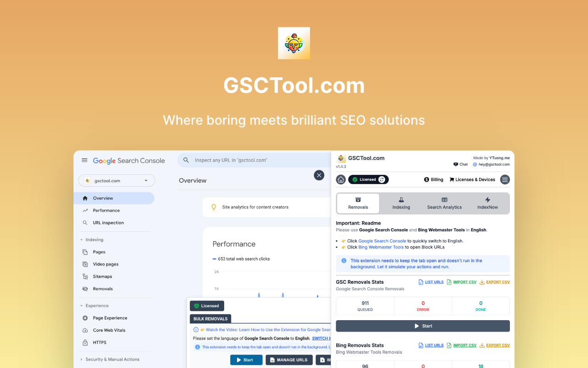This screenshot has height=368, width=588.
Task: Open the Watch the Video tutorial link
Action: click(268, 330)
